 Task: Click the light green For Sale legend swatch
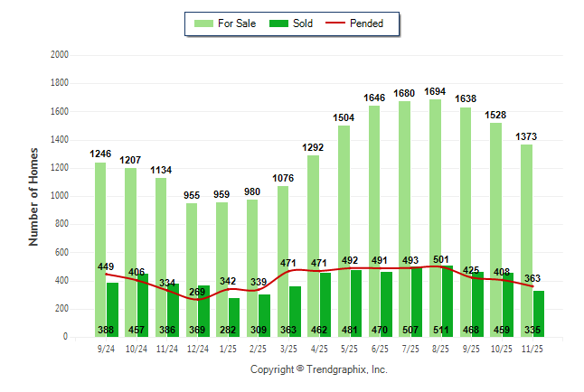click(203, 23)
